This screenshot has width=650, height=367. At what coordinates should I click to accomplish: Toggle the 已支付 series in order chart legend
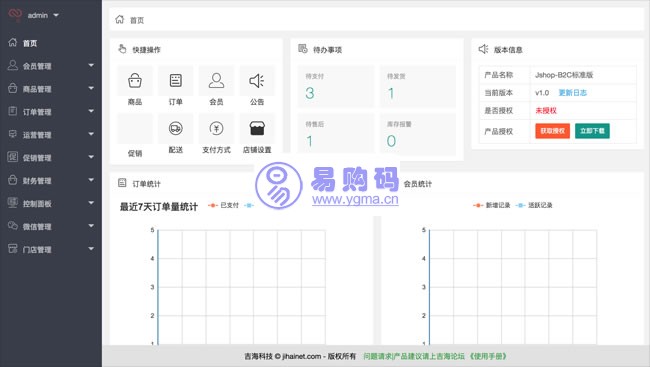point(224,205)
